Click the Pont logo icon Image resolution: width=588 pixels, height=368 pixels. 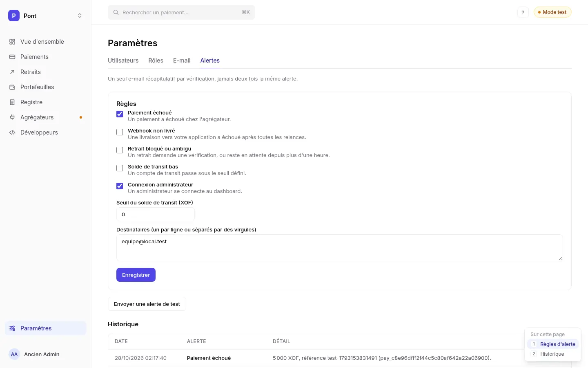[14, 16]
